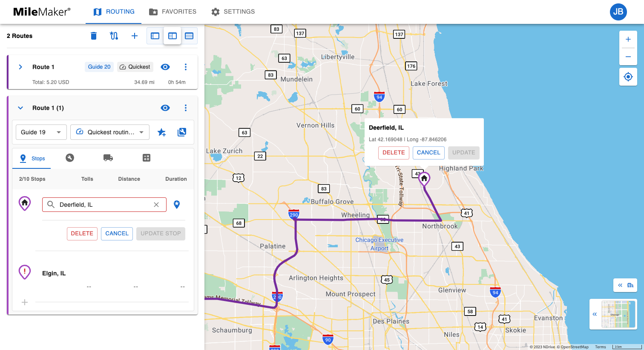
Task: Select the Elgin, IL stop
Action: pyautogui.click(x=54, y=273)
